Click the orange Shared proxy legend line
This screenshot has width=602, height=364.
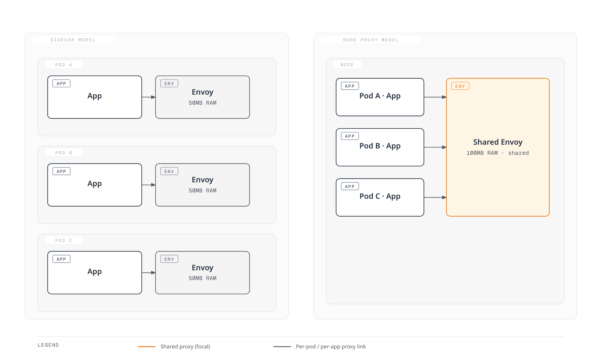(147, 347)
